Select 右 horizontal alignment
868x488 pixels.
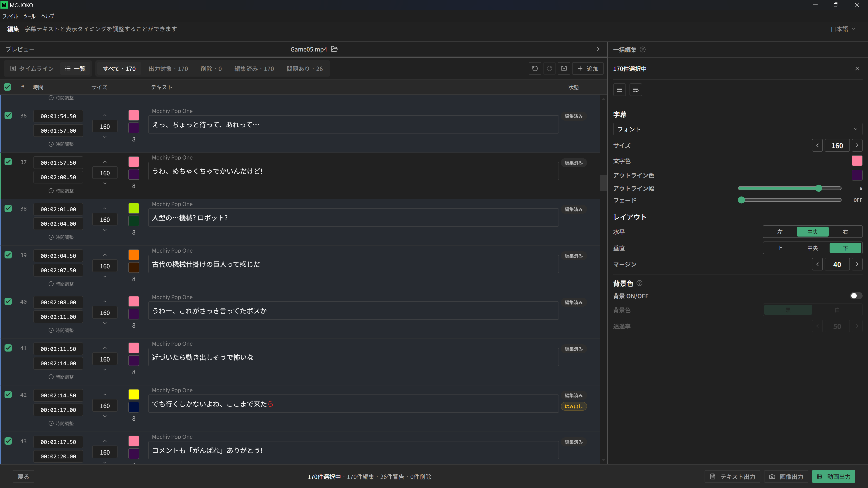pyautogui.click(x=845, y=232)
